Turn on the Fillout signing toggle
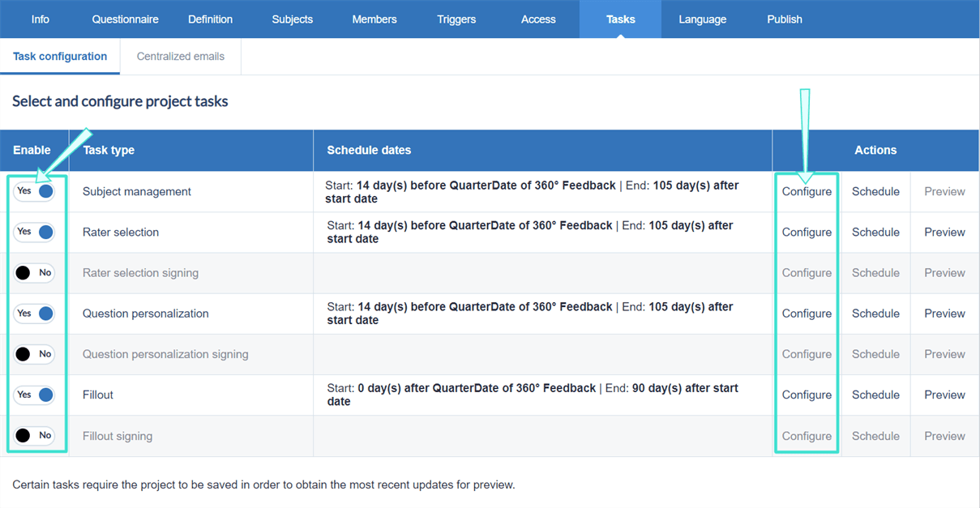The height and width of the screenshot is (508, 980). [x=34, y=436]
